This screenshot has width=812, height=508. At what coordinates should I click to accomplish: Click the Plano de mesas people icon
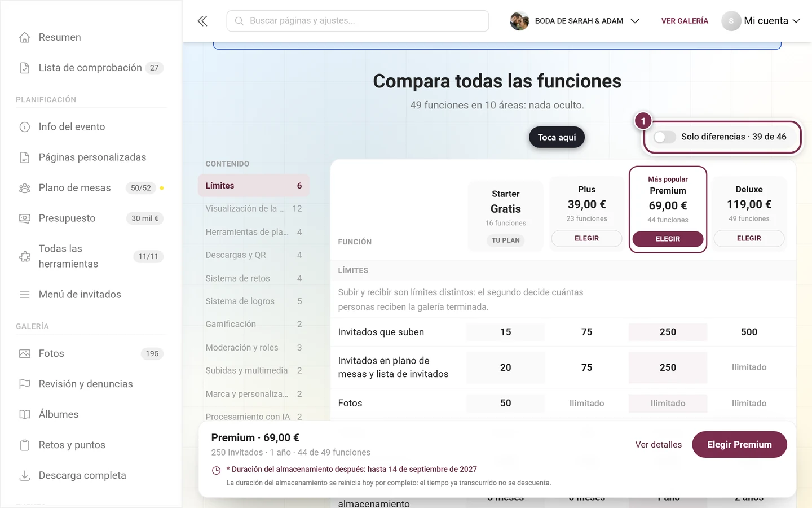coord(25,188)
